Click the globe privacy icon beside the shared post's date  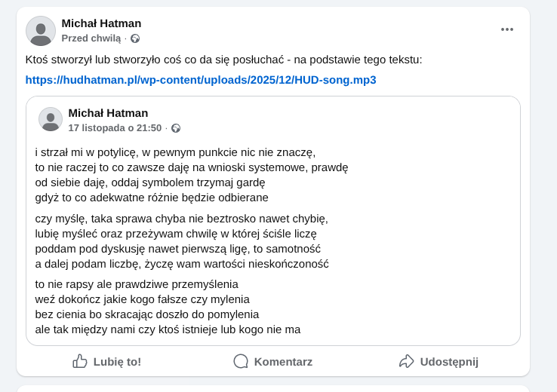pos(176,128)
